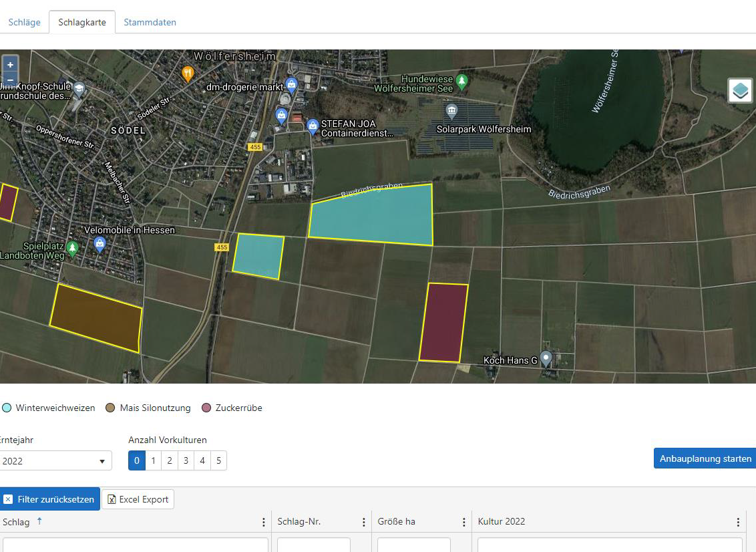Viewport: 756px width, 552px height.
Task: Open the Schlag column options menu
Action: coord(263,522)
